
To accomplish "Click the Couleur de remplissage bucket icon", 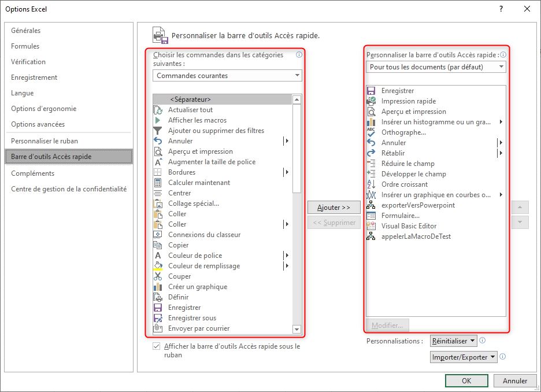I will tap(157, 266).
